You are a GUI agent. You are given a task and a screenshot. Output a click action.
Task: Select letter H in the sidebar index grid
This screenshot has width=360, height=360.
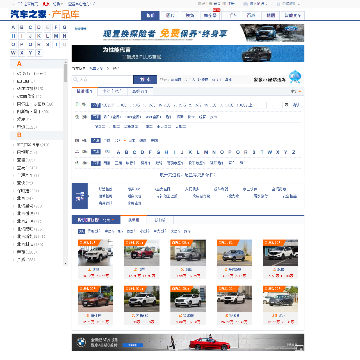point(13,36)
